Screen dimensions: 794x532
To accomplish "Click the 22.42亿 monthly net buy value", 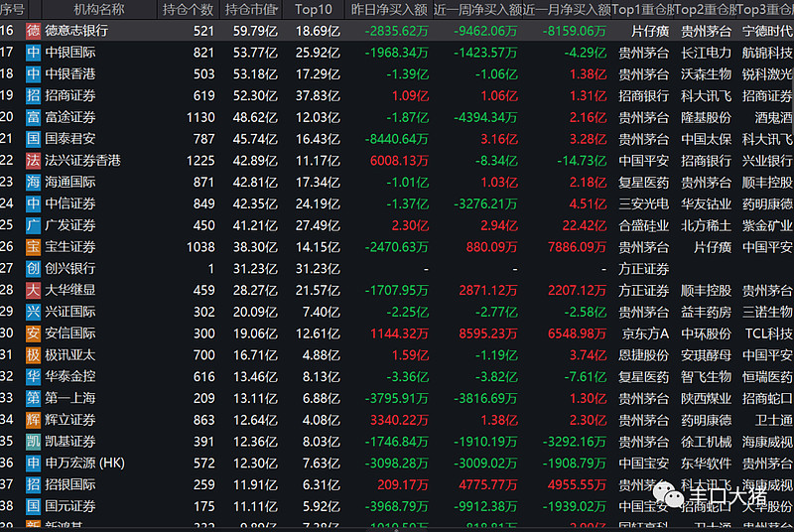I will pos(585,225).
